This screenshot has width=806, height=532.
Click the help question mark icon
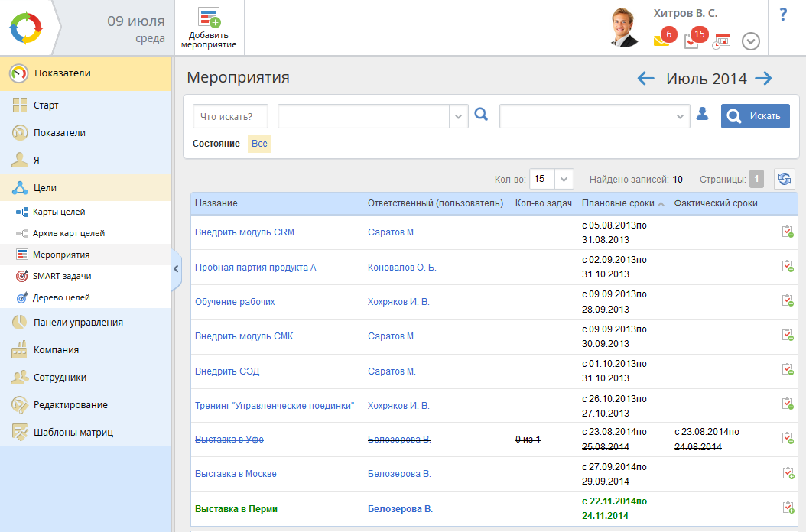pos(783,15)
